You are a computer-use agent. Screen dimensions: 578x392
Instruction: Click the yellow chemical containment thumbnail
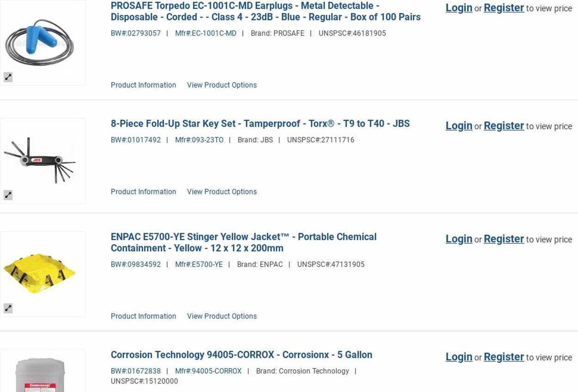coord(40,273)
